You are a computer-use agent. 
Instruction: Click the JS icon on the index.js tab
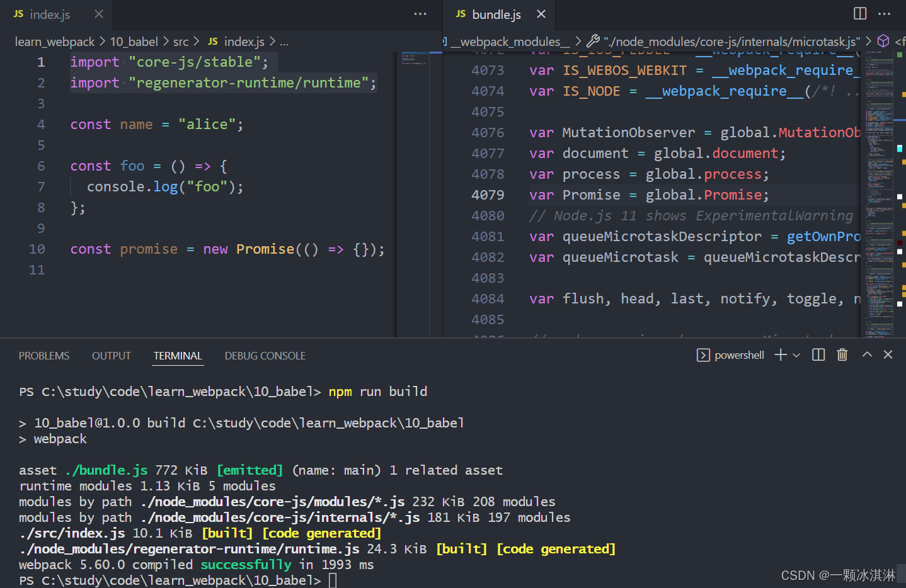[x=18, y=13]
